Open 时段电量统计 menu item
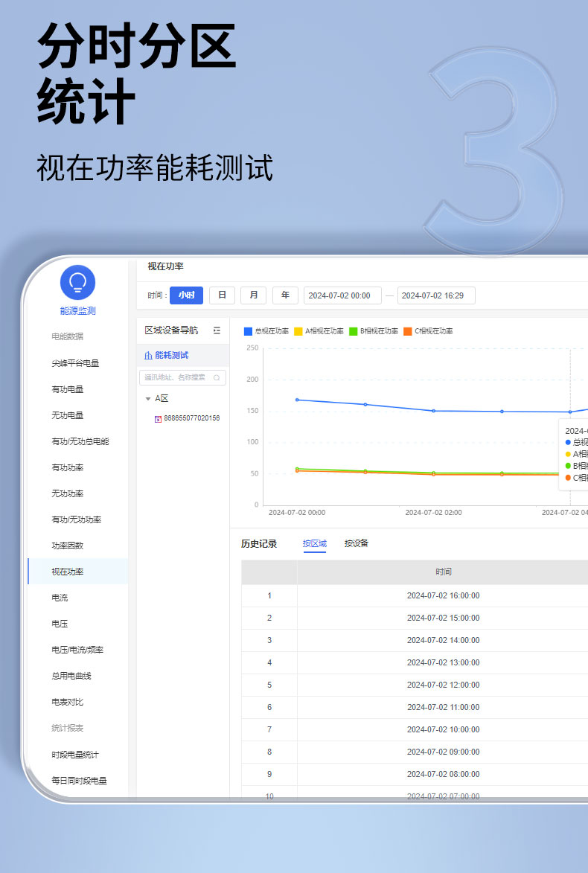 [x=75, y=755]
